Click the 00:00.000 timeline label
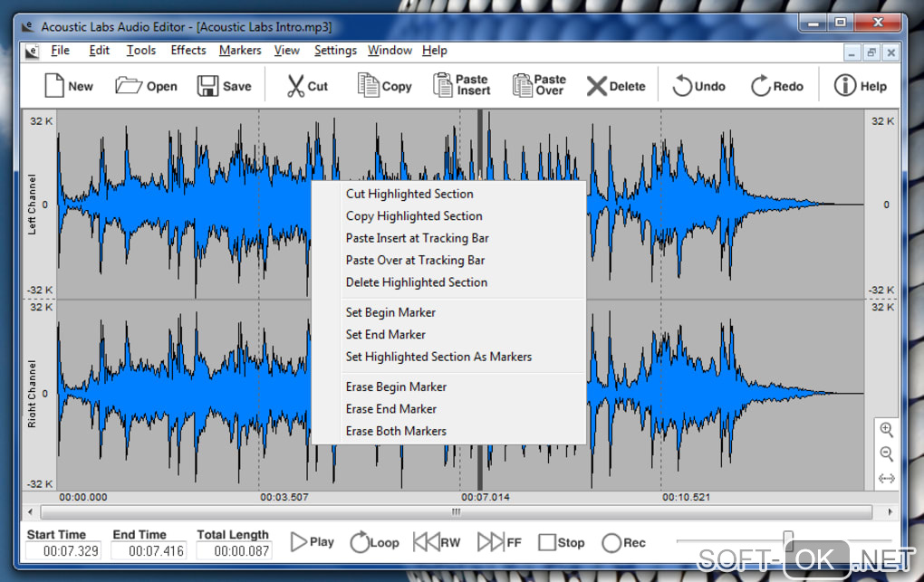Viewport: 924px width, 582px height. click(x=83, y=497)
